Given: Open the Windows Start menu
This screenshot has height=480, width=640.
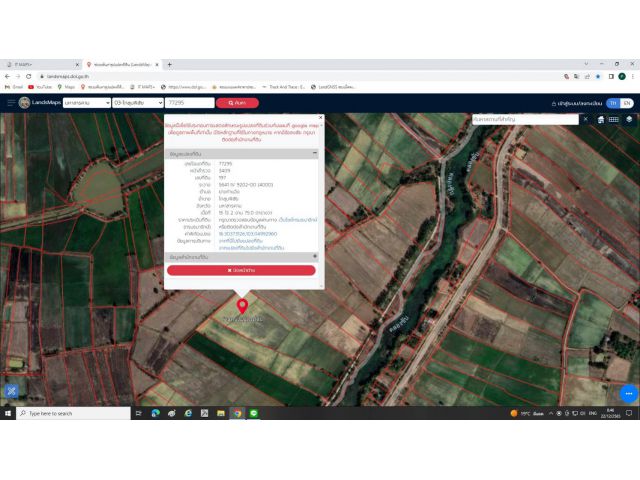Looking at the screenshot, I should pos(8,413).
